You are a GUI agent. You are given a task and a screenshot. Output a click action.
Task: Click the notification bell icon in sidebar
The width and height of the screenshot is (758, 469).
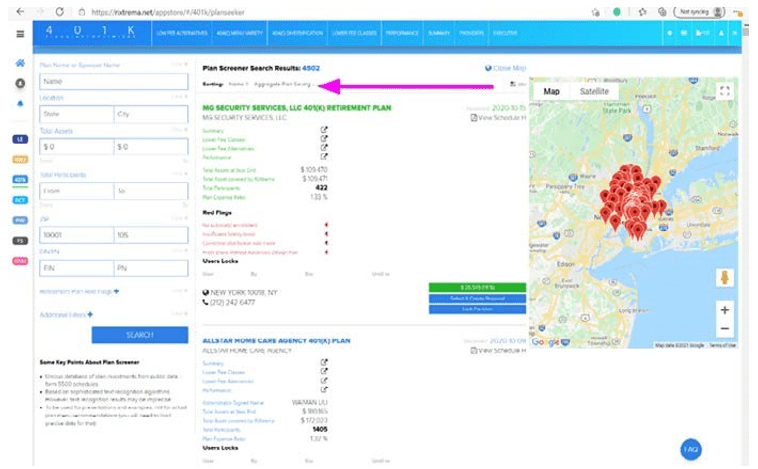coord(20,102)
